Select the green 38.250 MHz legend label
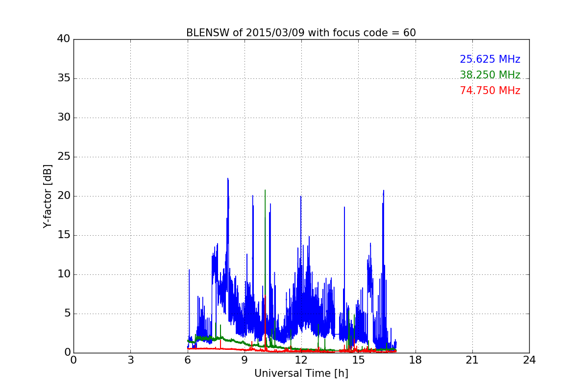The image size is (588, 392). (490, 75)
